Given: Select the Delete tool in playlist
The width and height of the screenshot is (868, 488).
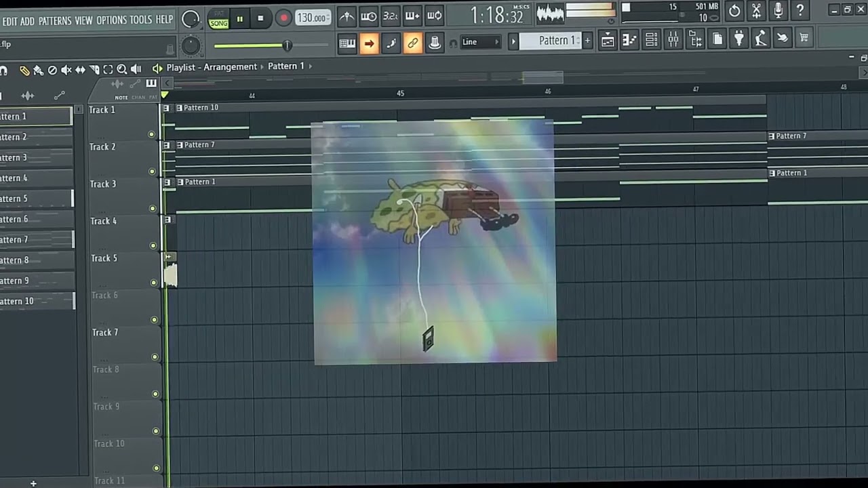Looking at the screenshot, I should coord(52,70).
